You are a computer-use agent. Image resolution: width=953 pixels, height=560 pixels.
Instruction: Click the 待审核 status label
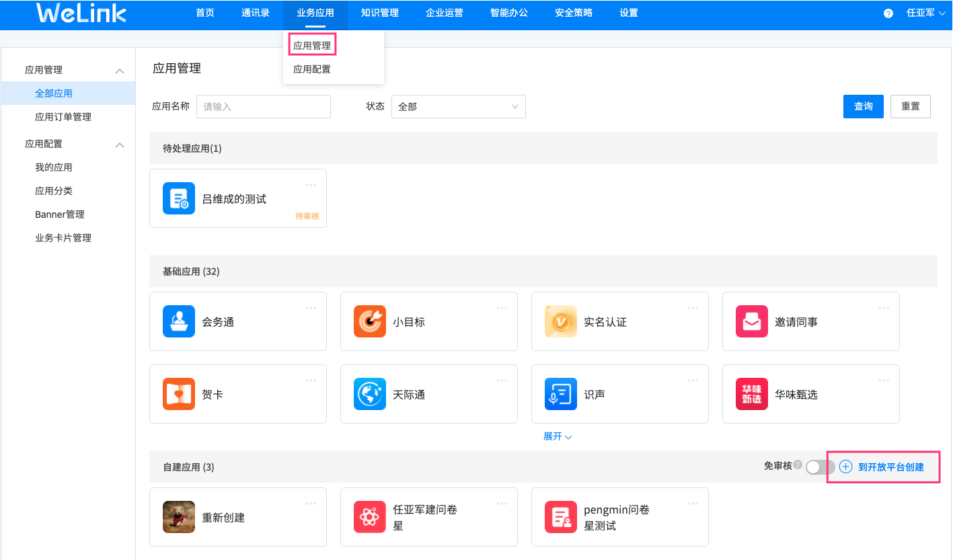(307, 216)
